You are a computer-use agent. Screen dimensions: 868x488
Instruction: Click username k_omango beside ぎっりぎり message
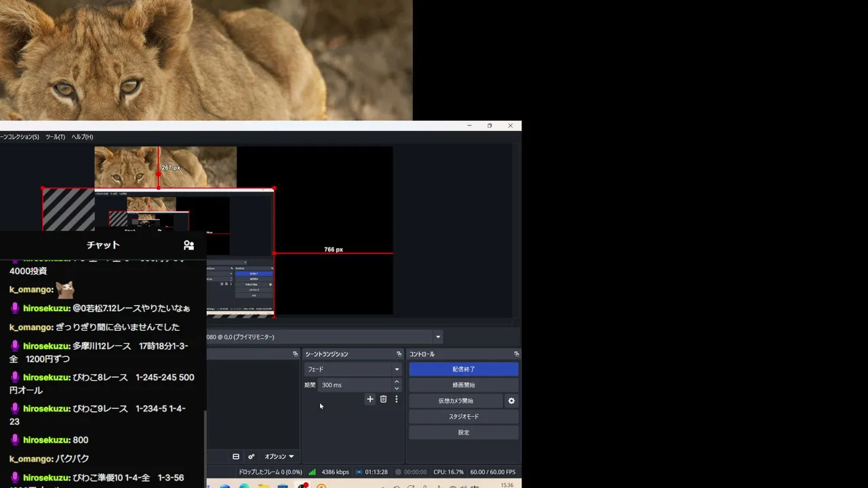coord(31,327)
